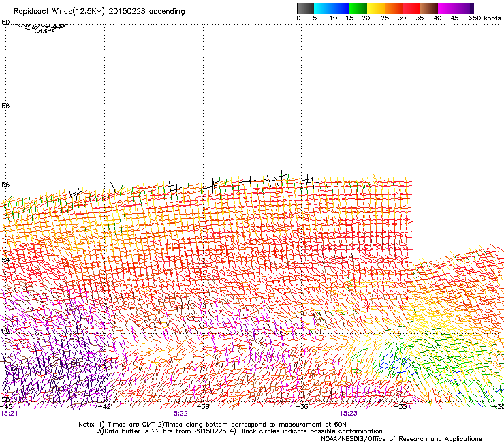The height and width of the screenshot is (443, 504).
Task: Click the 'NOAA/NESDIS/Office of Research and Applications' credit
Action: pos(401,439)
